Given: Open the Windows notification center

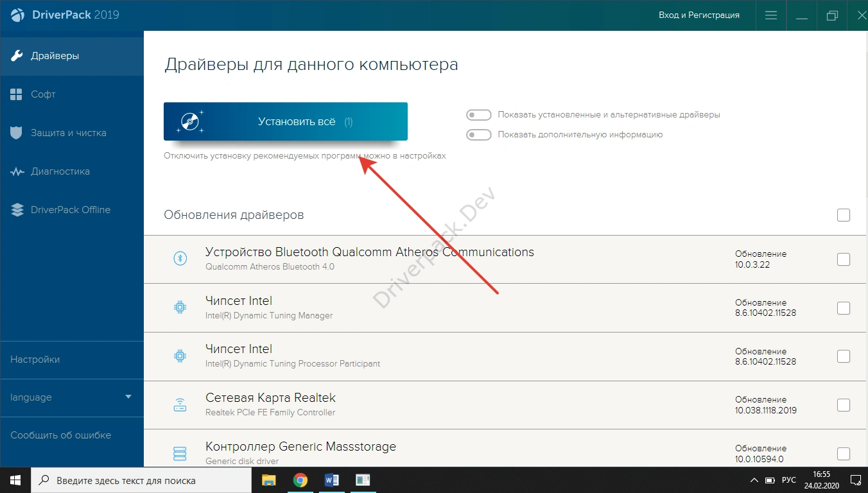Looking at the screenshot, I should [x=855, y=480].
